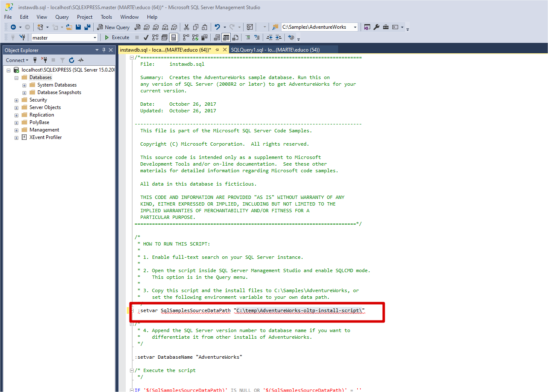548x392 pixels.
Task: Toggle Include Client Statistics
Action: tap(204, 37)
